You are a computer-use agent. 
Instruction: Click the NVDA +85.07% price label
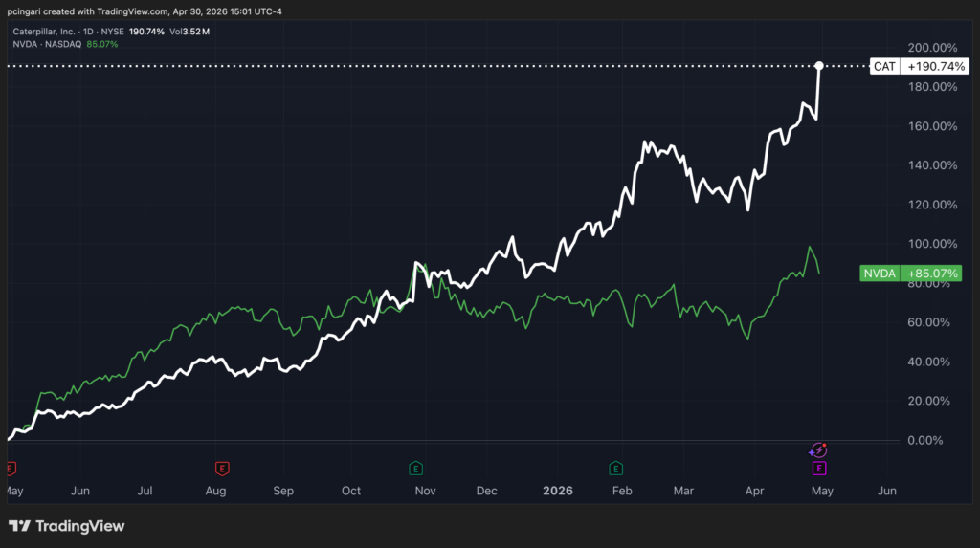point(911,274)
